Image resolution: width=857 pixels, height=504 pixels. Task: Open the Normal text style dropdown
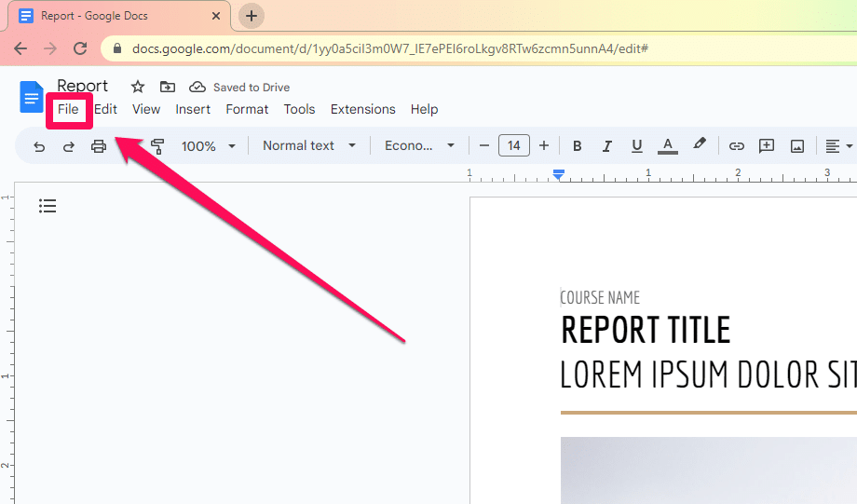tap(309, 145)
